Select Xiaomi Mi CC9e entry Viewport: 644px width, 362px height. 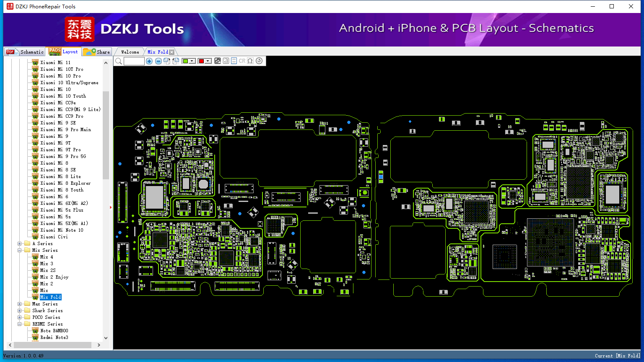coord(58,103)
